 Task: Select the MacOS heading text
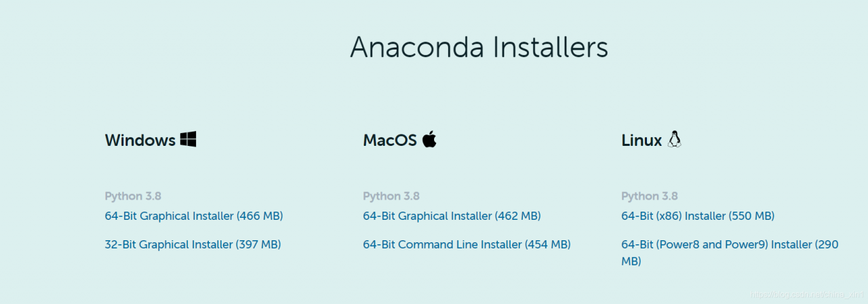390,140
